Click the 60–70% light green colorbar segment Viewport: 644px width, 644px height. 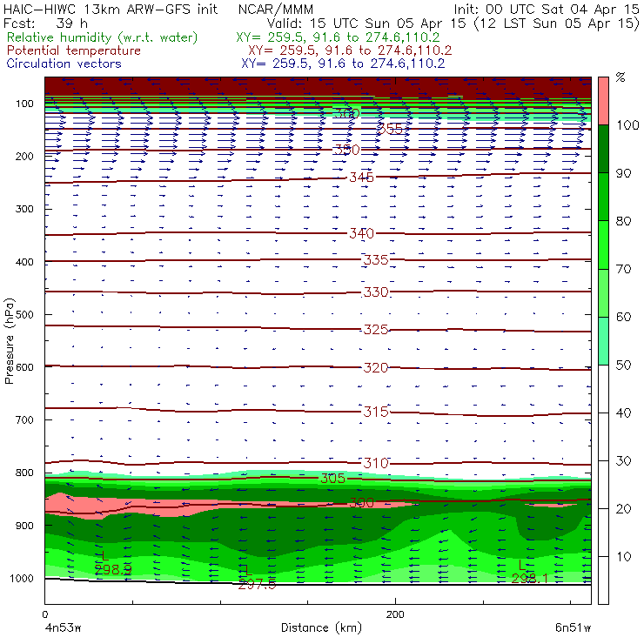pyautogui.click(x=603, y=292)
